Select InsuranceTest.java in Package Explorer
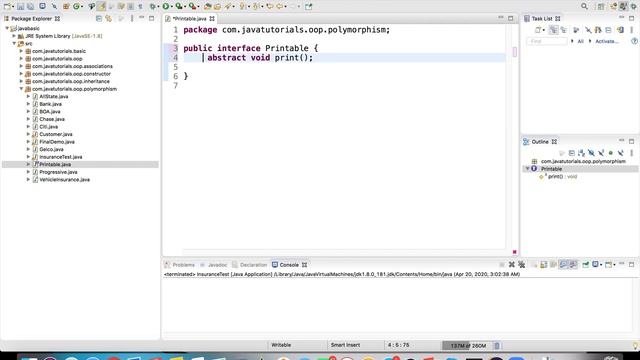 [x=60, y=157]
